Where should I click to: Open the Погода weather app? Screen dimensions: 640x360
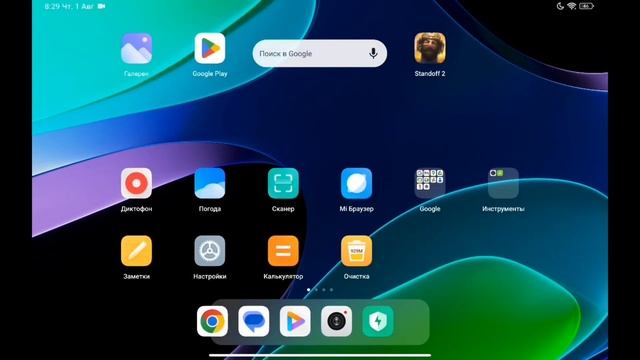210,183
